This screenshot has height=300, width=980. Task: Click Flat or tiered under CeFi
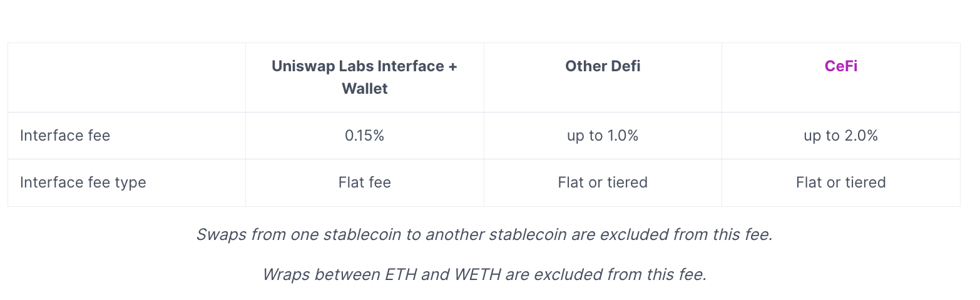click(x=840, y=182)
